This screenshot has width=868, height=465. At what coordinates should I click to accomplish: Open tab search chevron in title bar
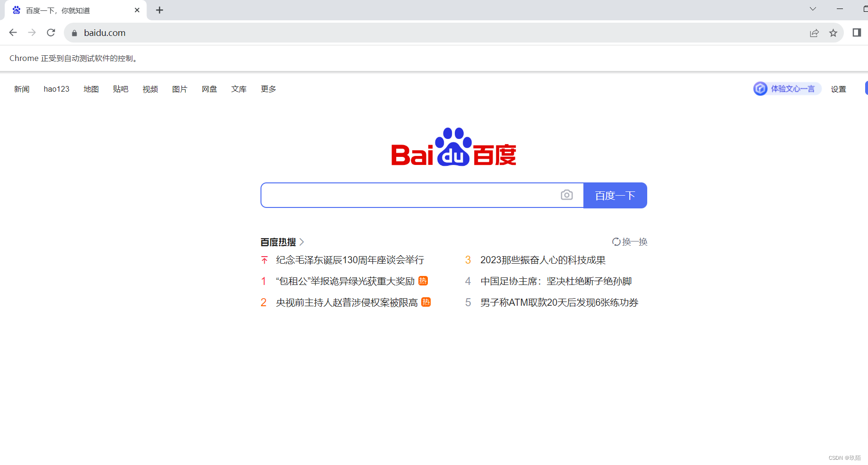coord(813,9)
